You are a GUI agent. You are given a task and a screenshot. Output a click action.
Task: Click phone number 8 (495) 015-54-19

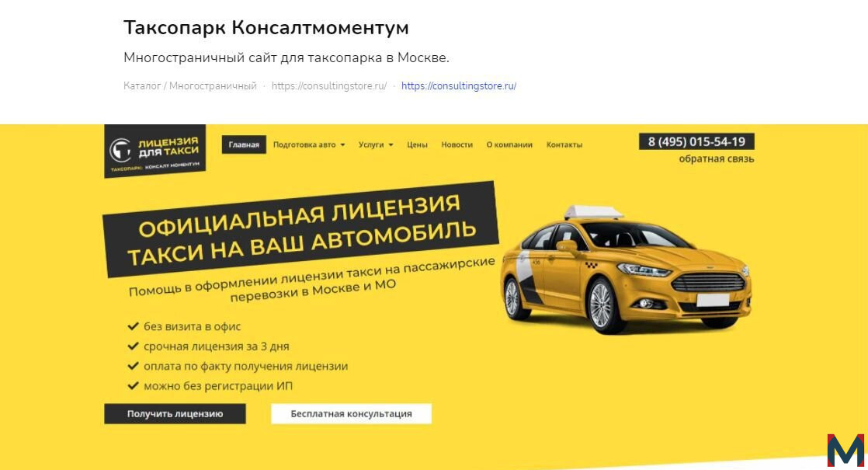point(696,141)
